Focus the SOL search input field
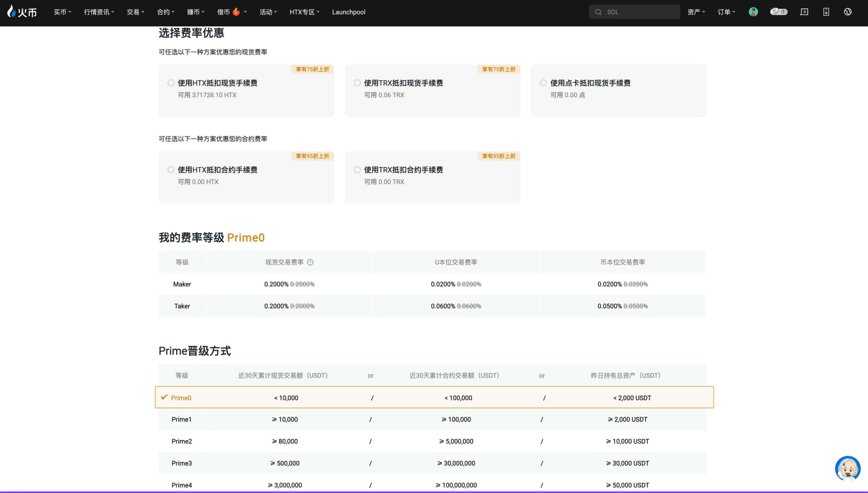The height and width of the screenshot is (493, 868). pos(634,12)
